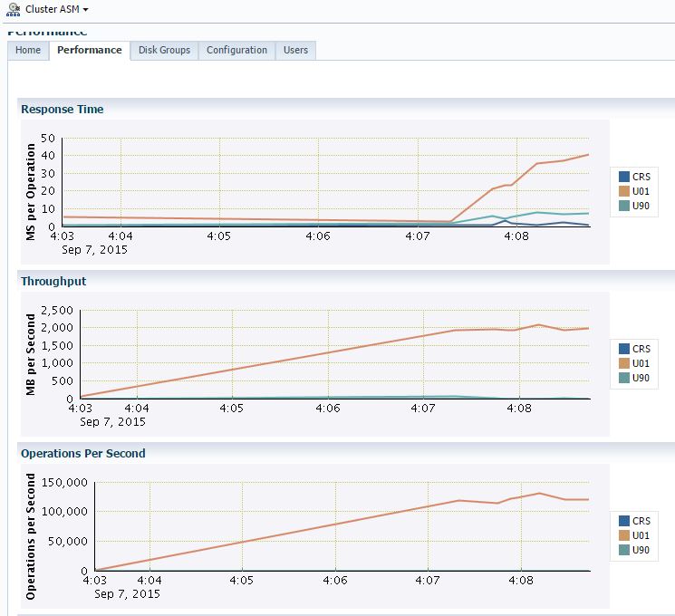Click 'Sep 7, 2015' under Operations chart
This screenshot has height=616, width=675.
[x=128, y=594]
